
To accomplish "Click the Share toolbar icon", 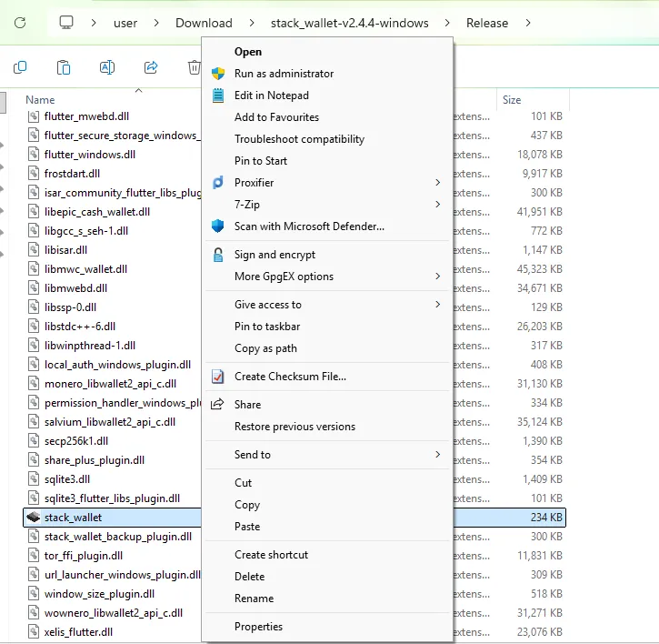I will (151, 67).
